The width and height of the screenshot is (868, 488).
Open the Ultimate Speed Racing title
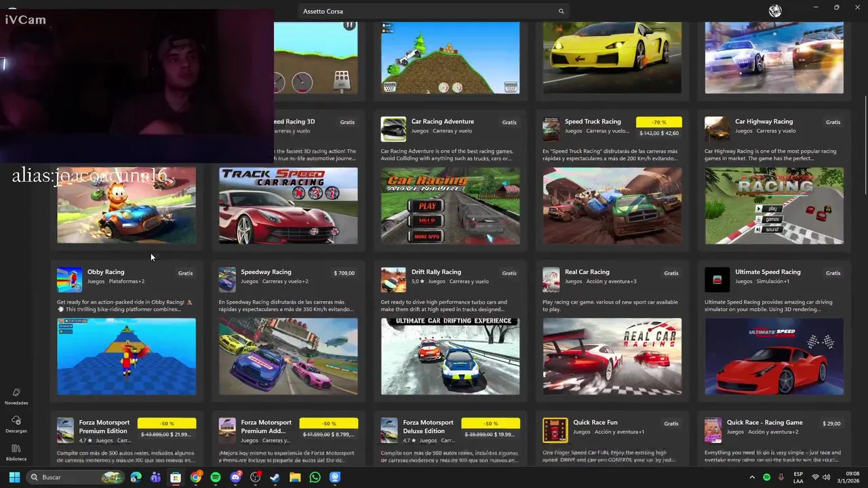(768, 272)
